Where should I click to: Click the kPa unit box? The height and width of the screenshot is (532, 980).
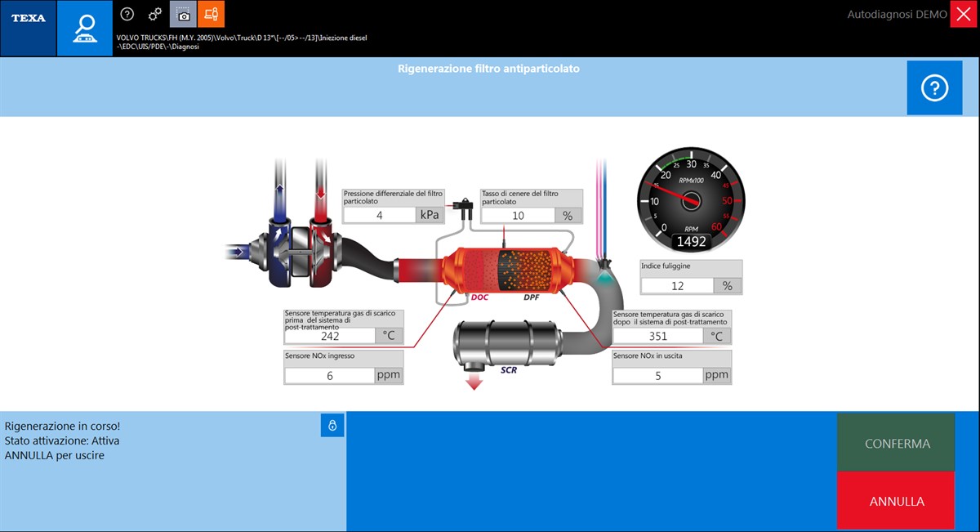pyautogui.click(x=430, y=215)
